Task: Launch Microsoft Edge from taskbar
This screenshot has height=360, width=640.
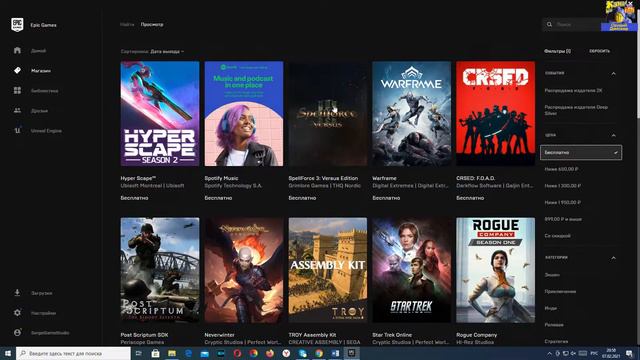Action: (188, 353)
